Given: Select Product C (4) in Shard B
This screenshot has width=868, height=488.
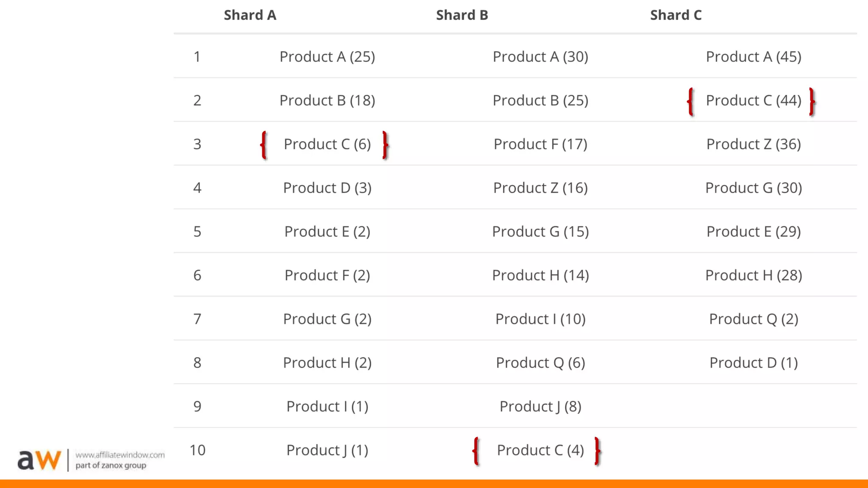Looking at the screenshot, I should tap(540, 450).
